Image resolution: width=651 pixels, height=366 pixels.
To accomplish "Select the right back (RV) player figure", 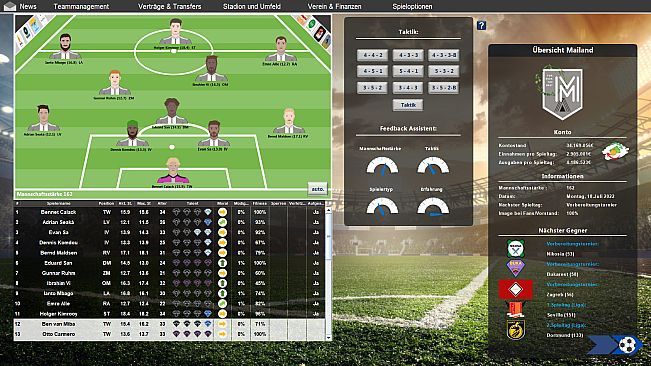I will click(289, 121).
